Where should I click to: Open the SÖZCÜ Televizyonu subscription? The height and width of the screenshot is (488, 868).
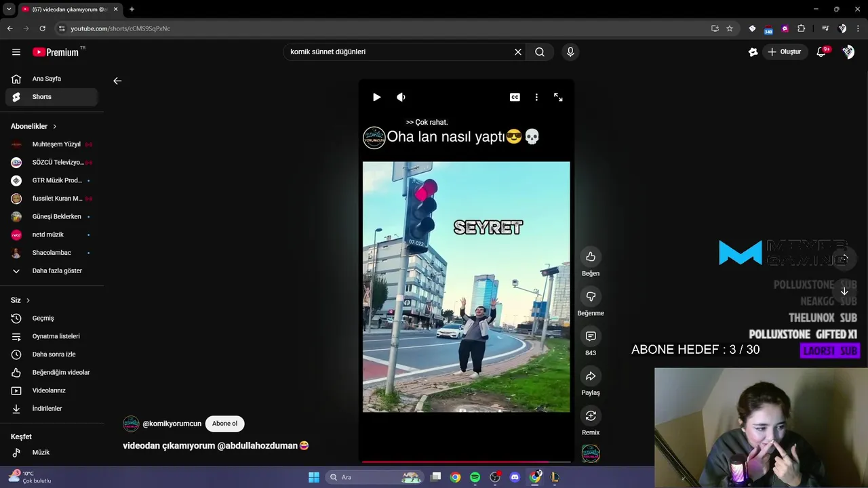52,163
